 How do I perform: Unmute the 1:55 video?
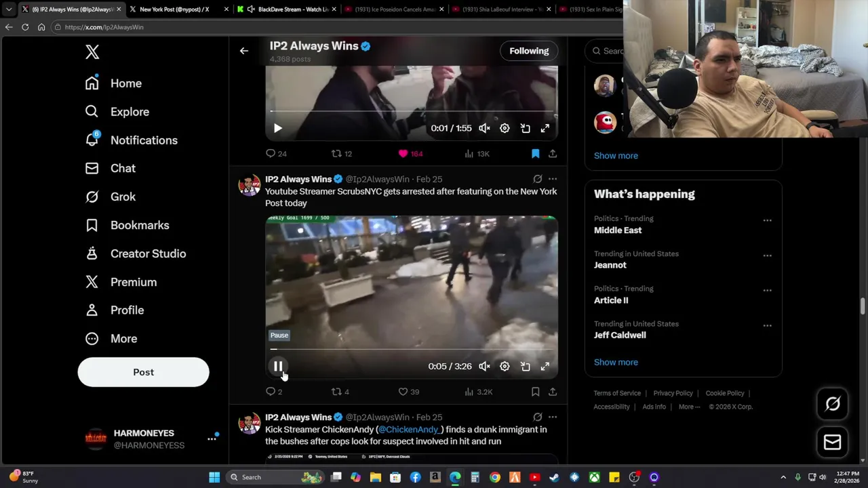tap(484, 128)
